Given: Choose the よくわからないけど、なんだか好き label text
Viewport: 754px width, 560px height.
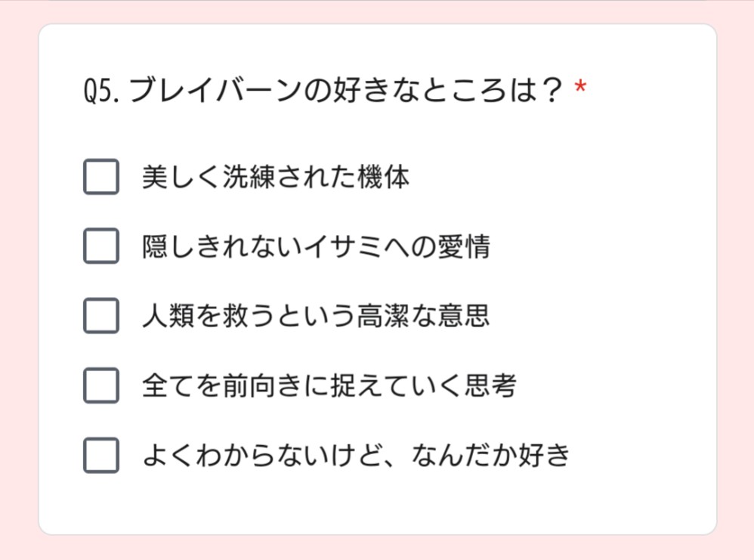Looking at the screenshot, I should click(355, 455).
